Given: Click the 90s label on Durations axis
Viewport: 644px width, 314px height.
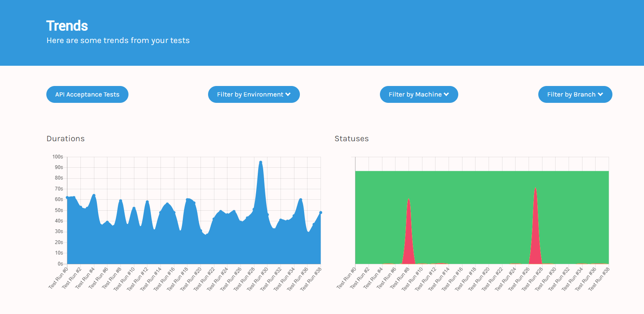Looking at the screenshot, I should 59,167.
